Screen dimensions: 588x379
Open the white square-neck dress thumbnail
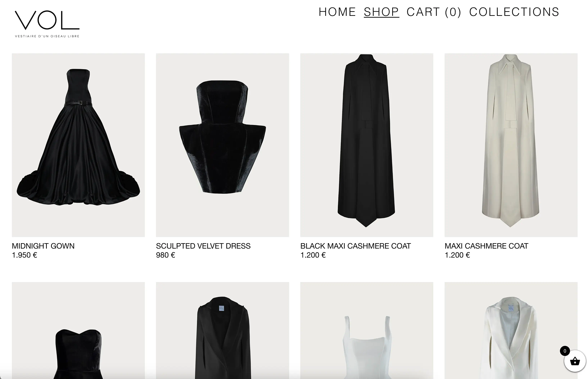(x=367, y=330)
